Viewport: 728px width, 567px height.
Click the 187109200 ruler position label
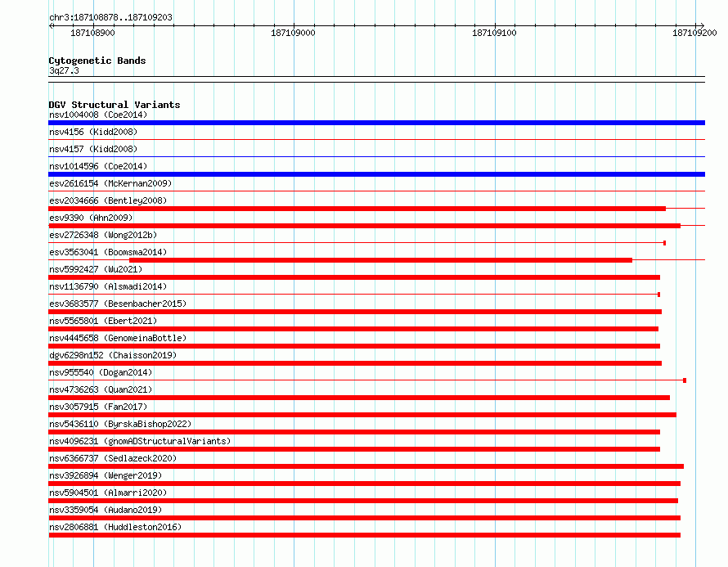point(694,33)
